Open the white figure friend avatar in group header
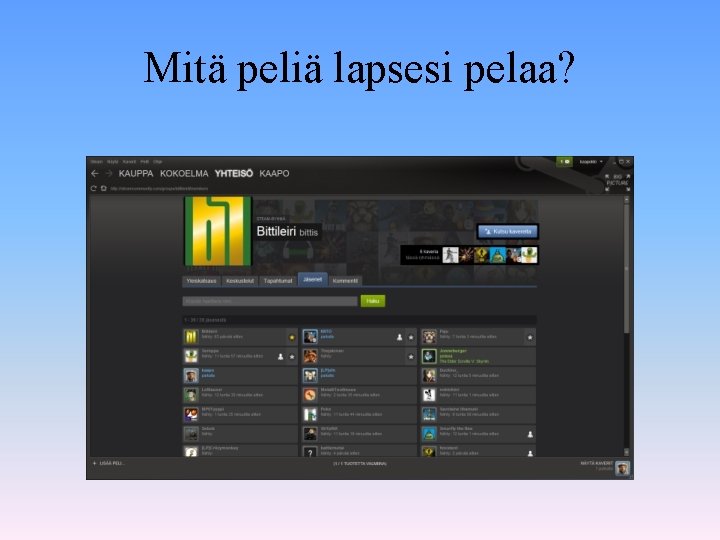This screenshot has width=720, height=540. [450, 255]
